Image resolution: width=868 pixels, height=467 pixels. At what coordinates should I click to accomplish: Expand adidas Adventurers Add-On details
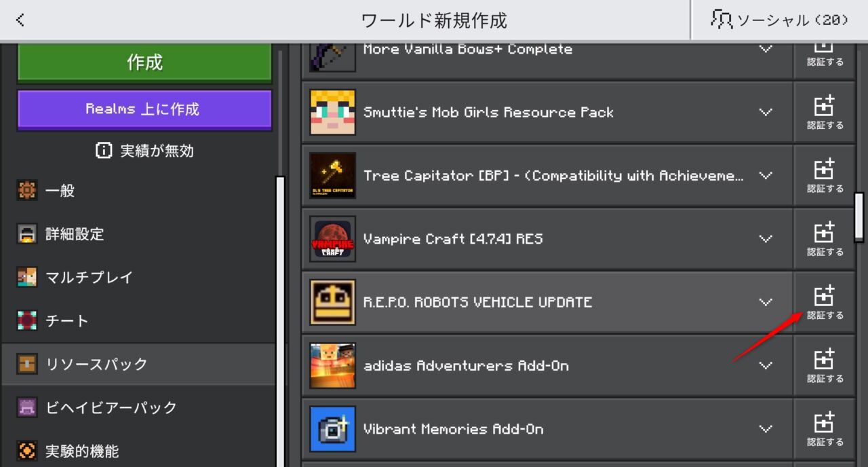coord(766,365)
